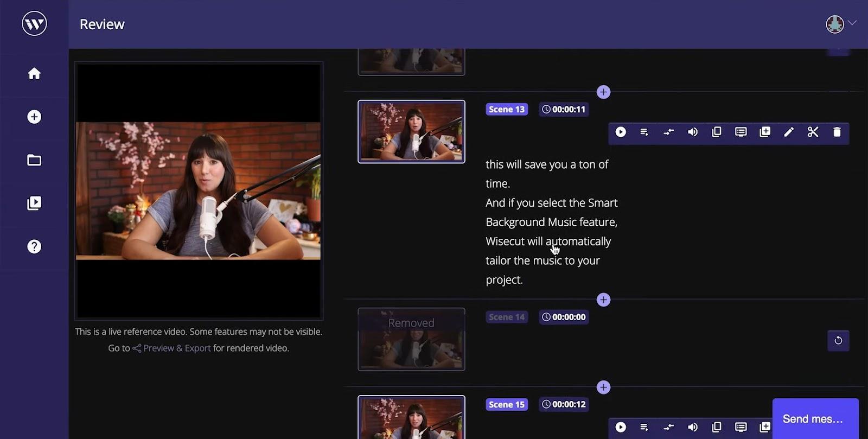Click the copy pages icon for Scene 13

(x=717, y=132)
